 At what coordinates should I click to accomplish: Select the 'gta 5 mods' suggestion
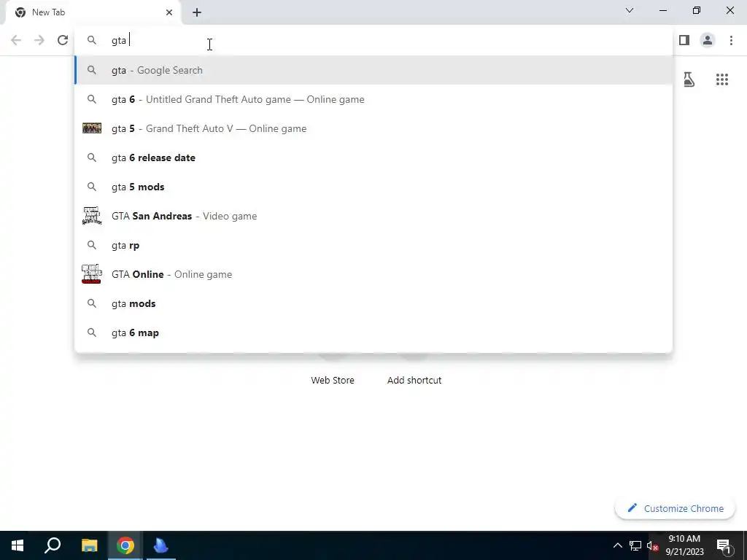(x=373, y=187)
